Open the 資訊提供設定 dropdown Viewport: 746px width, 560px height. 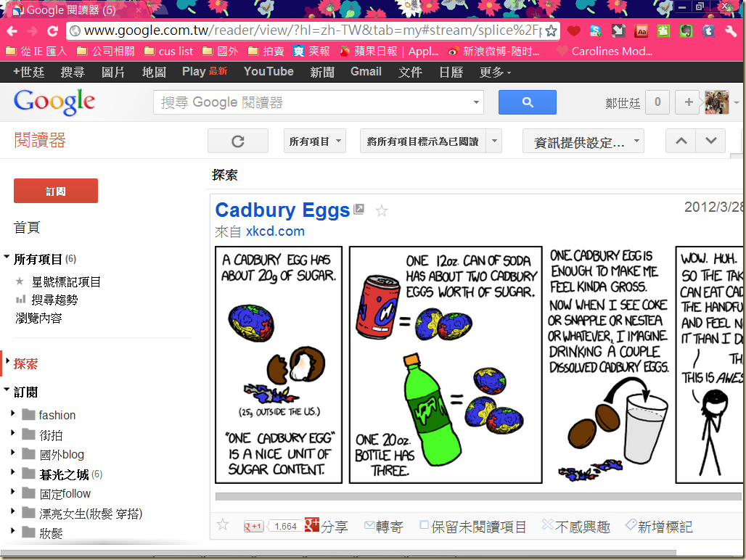pos(583,141)
